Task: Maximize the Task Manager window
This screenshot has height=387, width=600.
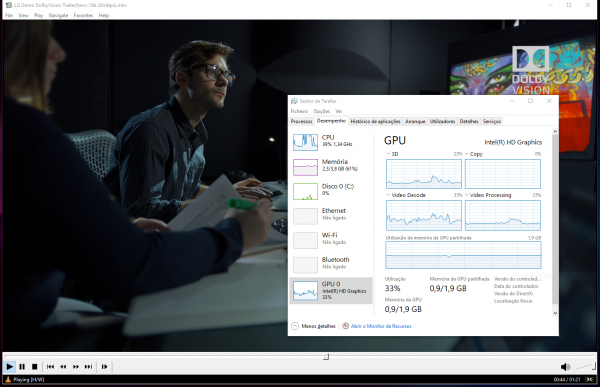Action: [x=530, y=101]
